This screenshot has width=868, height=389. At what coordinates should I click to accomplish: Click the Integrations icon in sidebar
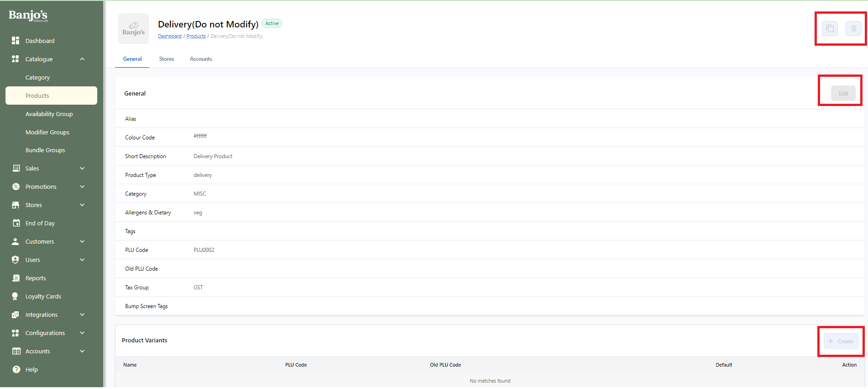coord(16,314)
